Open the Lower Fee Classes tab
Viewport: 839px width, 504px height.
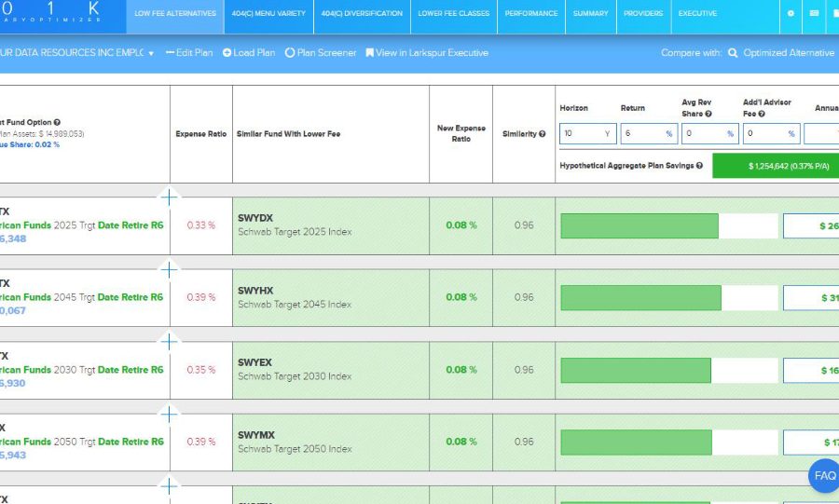point(453,14)
